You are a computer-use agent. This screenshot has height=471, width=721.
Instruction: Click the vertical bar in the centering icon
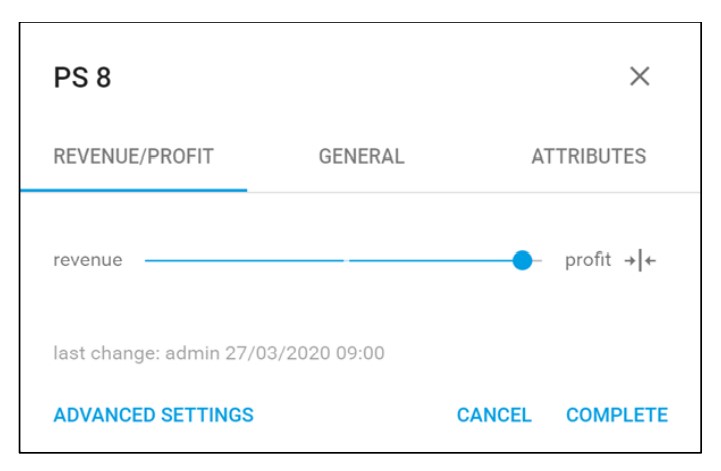(x=640, y=261)
